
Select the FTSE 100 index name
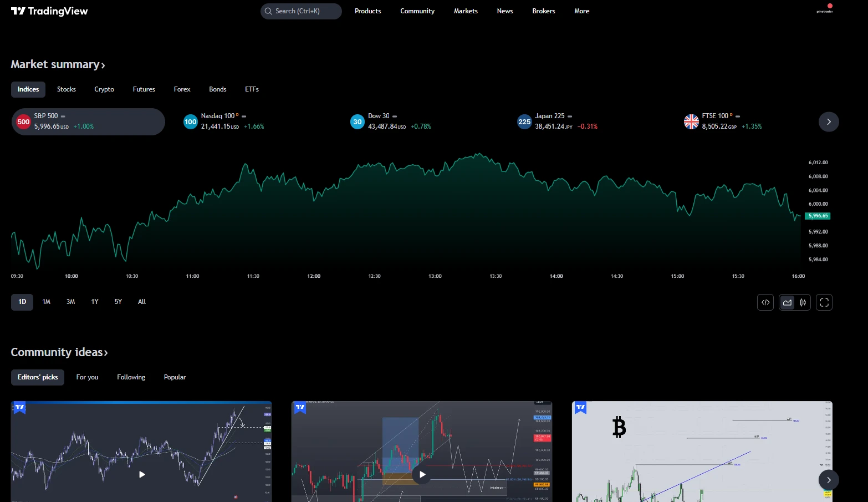(715, 116)
